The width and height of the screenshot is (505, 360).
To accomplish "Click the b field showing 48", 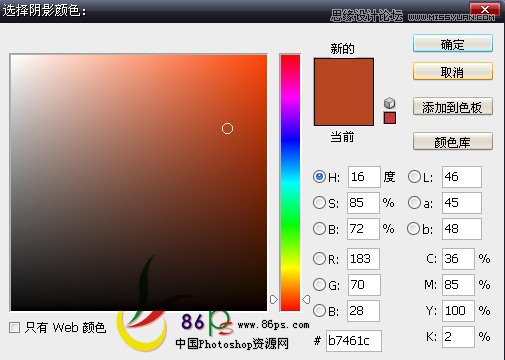I will pos(462,229).
